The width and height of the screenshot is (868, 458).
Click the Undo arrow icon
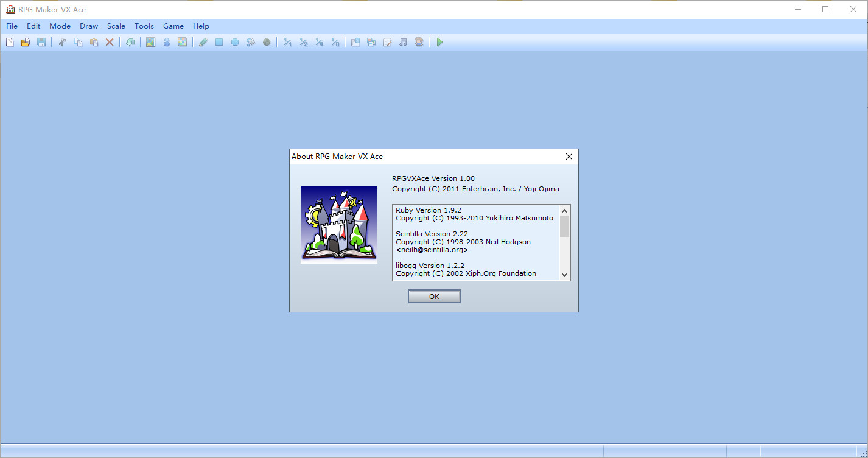pos(130,42)
